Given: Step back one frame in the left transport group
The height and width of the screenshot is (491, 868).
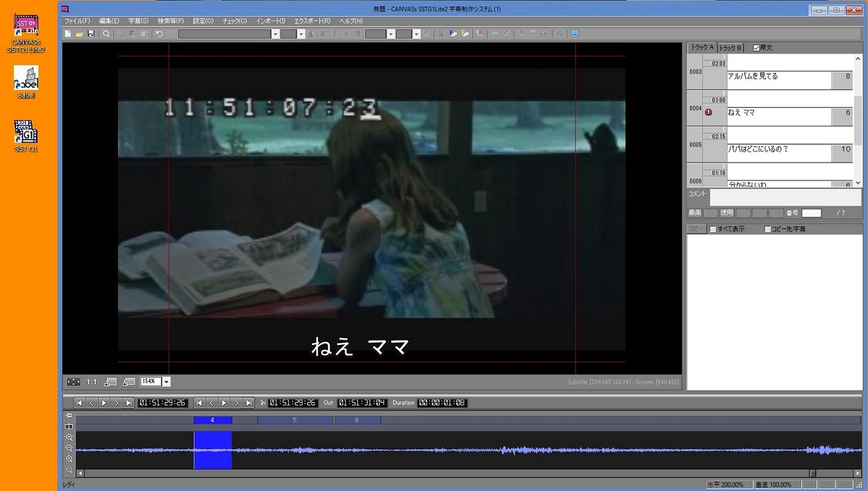Looking at the screenshot, I should click(x=92, y=403).
